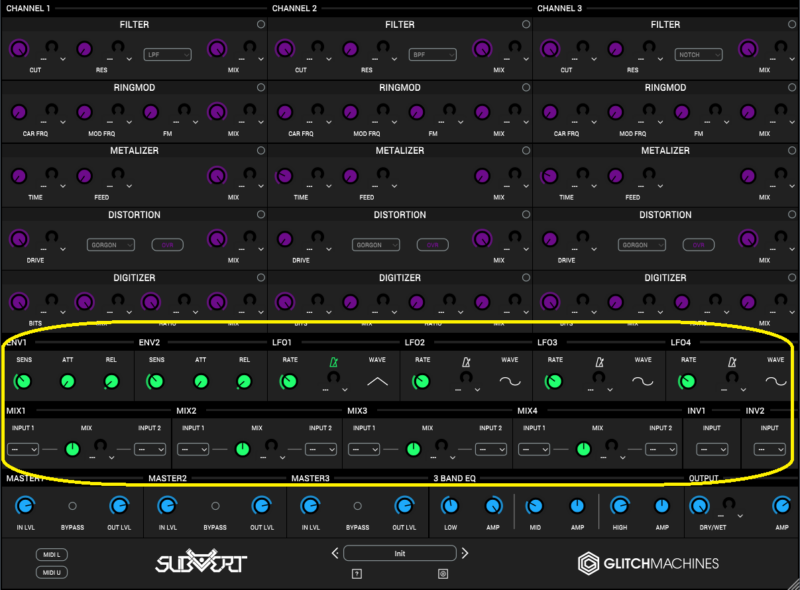This screenshot has height=590, width=800.
Task: Click the MIDI L button
Action: click(x=50, y=555)
